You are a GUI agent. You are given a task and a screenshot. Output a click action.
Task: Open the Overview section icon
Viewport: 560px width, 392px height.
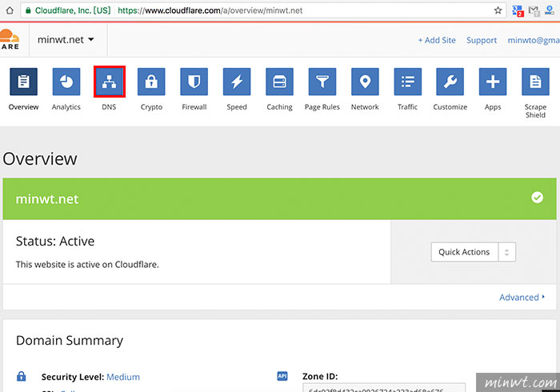23,82
